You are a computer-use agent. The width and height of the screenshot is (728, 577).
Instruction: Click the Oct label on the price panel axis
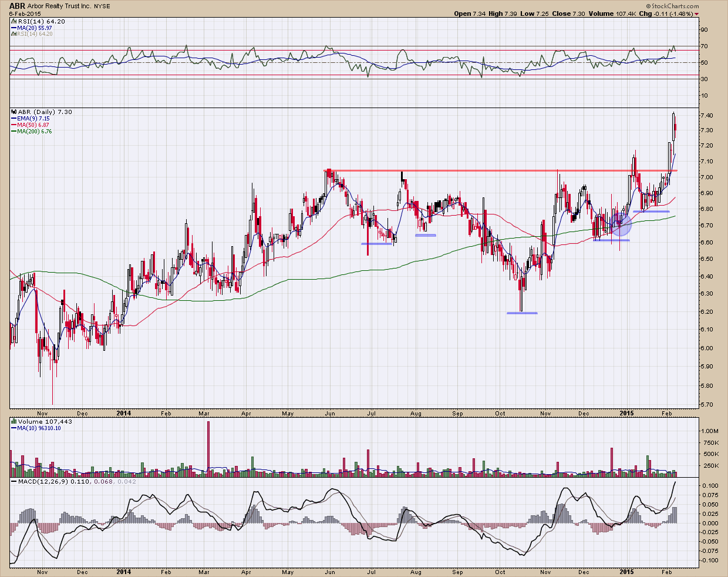point(500,414)
